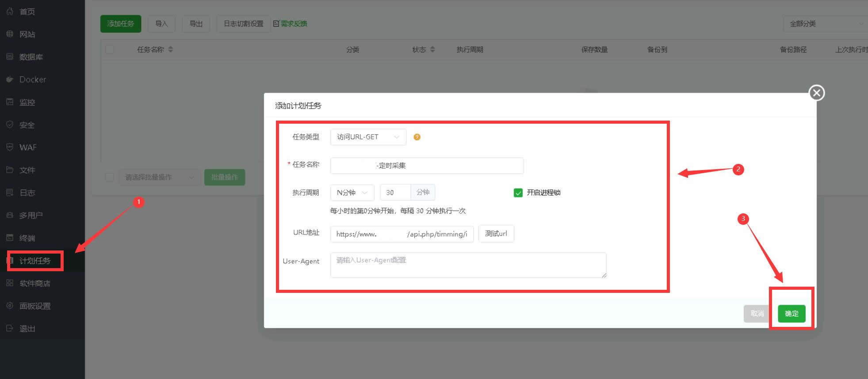Click the 退出 logout icon in sidebar
Viewport: 868px width, 379px height.
pos(10,328)
